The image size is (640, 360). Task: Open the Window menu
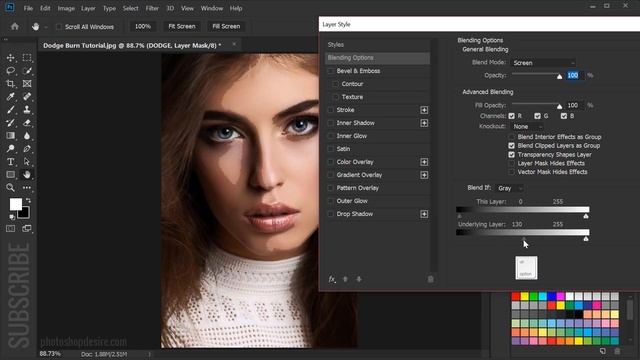click(x=212, y=8)
